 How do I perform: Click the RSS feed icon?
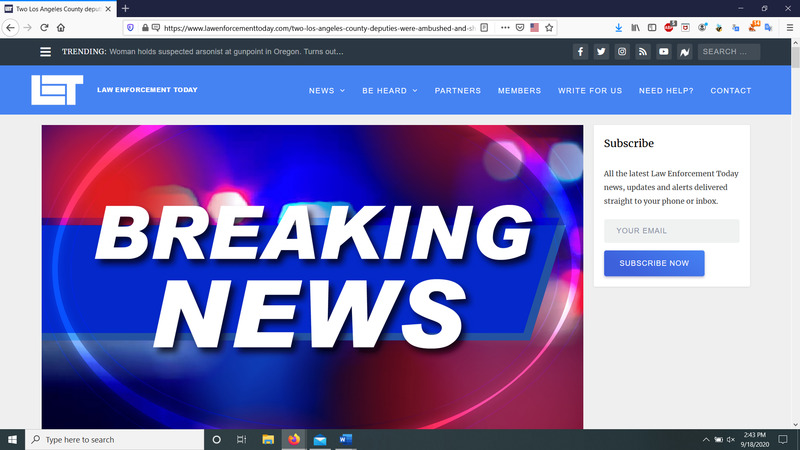[x=643, y=52]
